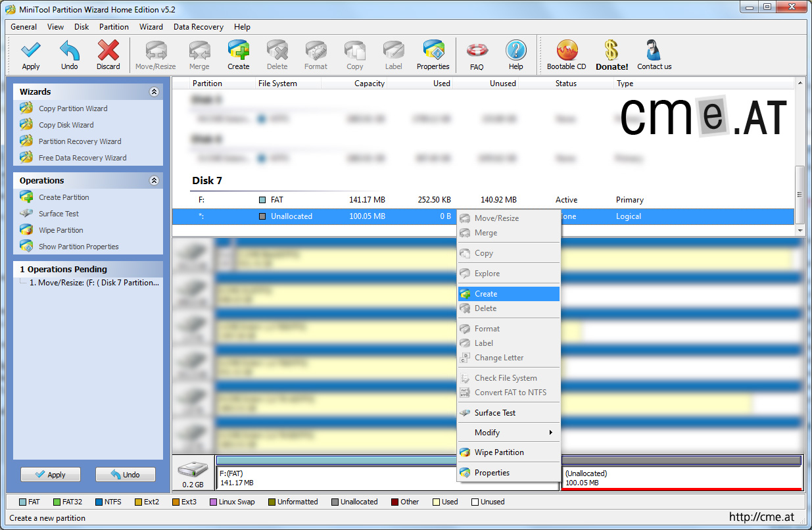Screen dimensions: 812x530
Task: Click the Donate dollar icon
Action: [x=612, y=51]
